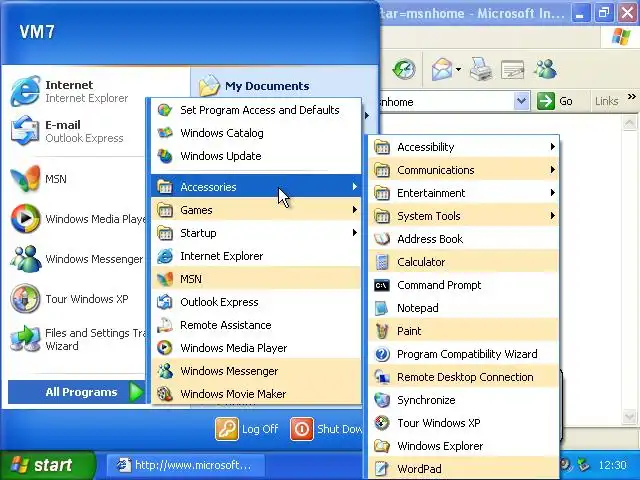Click the Shut Down button
Viewport: 640px width, 480px height.
[x=326, y=429]
